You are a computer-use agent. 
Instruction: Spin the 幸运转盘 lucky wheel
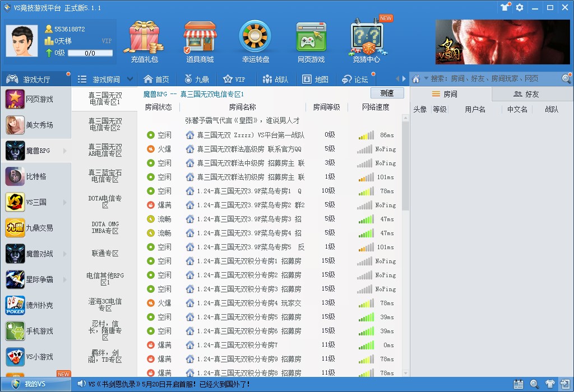(x=255, y=39)
